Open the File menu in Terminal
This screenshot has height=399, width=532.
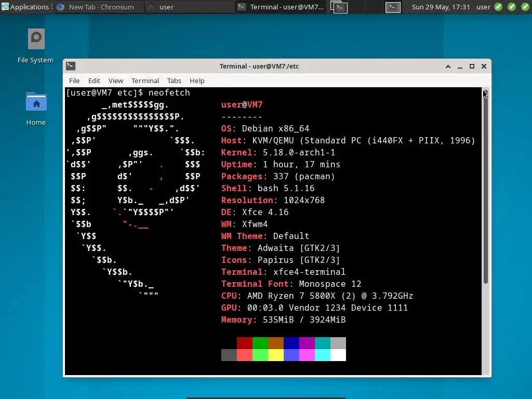pyautogui.click(x=74, y=81)
